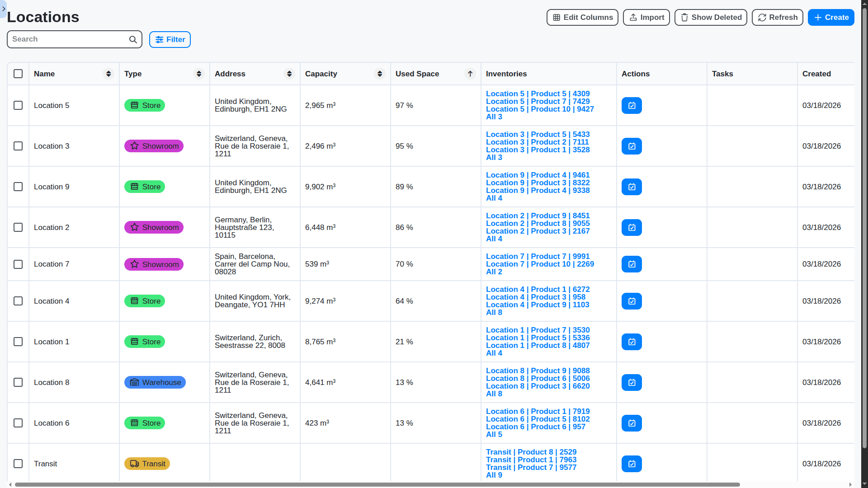Click the Import upload icon
The image size is (868, 488).
coord(633,17)
